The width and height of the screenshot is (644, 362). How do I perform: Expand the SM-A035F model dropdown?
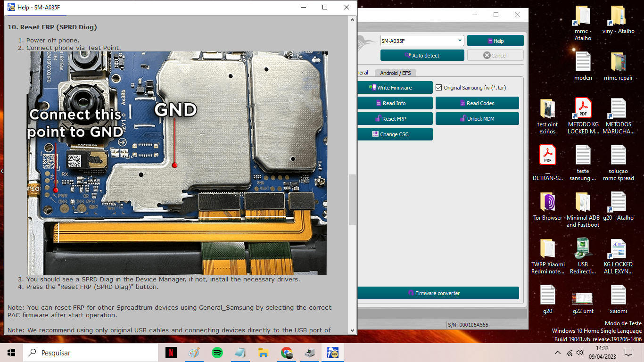(x=460, y=41)
